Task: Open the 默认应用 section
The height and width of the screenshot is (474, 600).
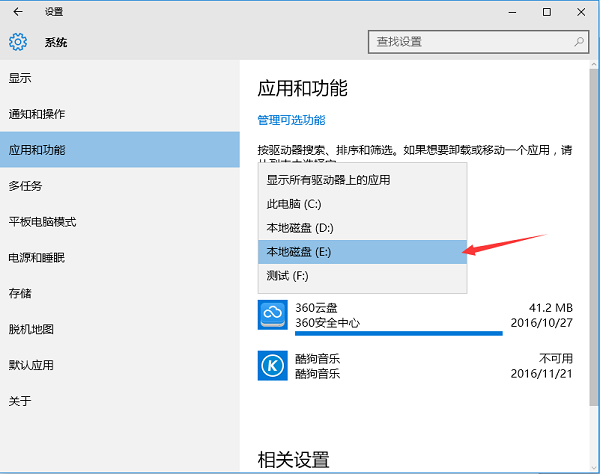Action: (x=31, y=365)
